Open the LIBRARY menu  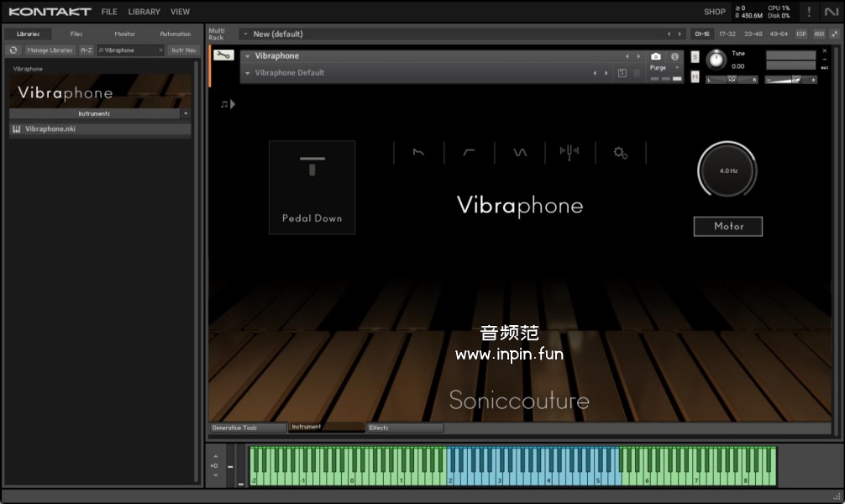tap(144, 12)
